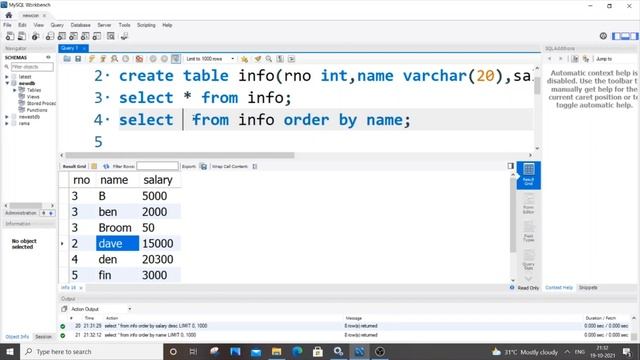Switch to the Snippets tab
The width and height of the screenshot is (640, 360).
point(588,288)
